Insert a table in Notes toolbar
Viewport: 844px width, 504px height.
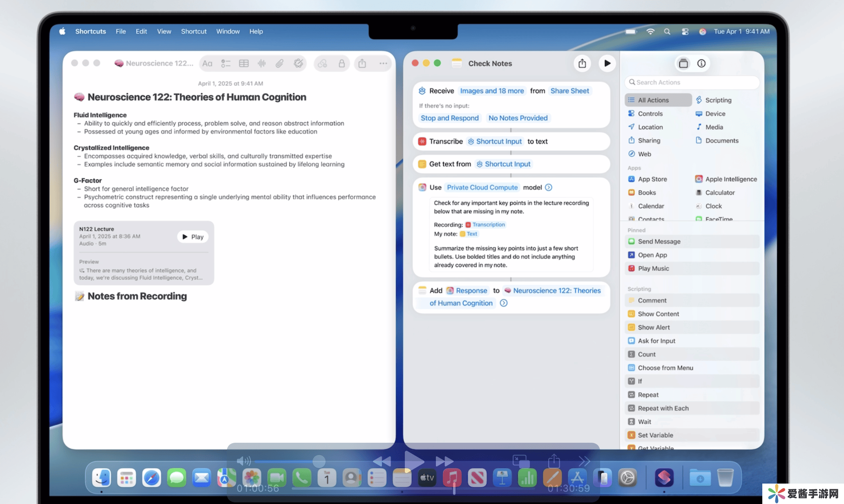tap(244, 63)
